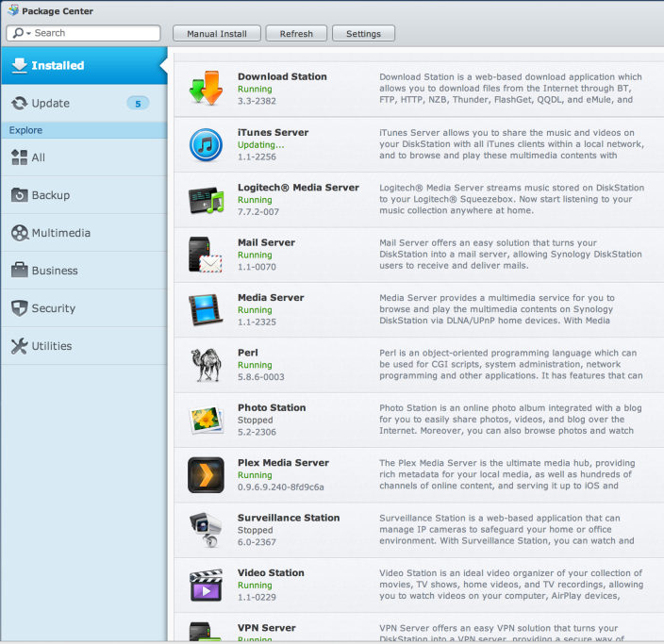Open the search magnifier dropdown arrow

tap(29, 33)
